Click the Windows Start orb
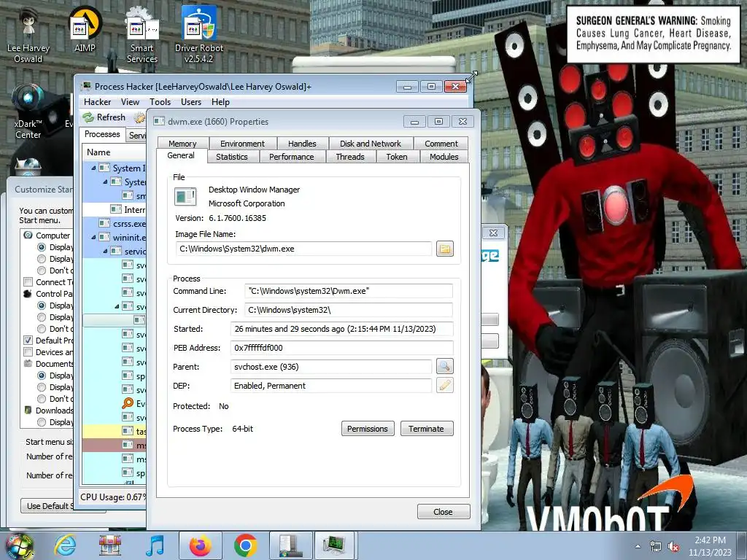Screen dimensions: 747x560 tap(19, 545)
